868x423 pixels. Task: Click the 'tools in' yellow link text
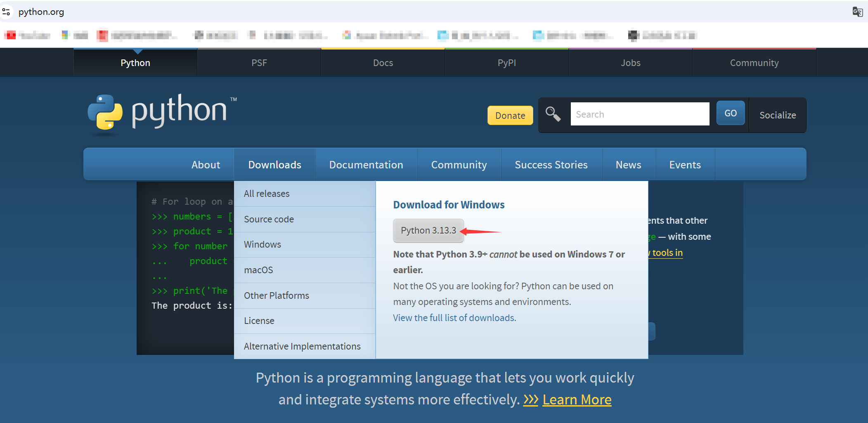coord(667,253)
